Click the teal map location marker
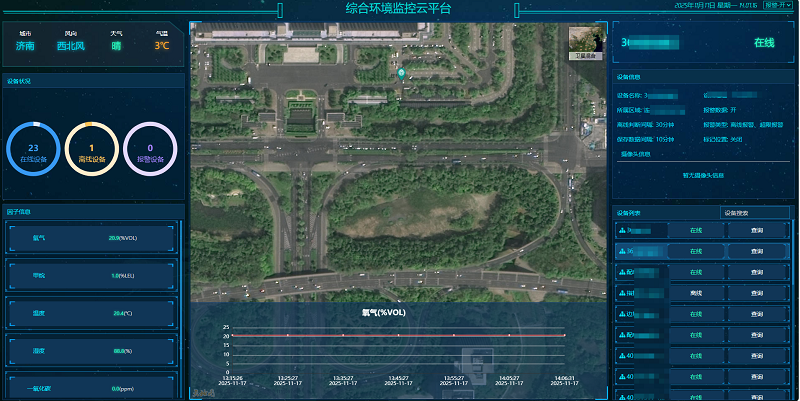 401,73
